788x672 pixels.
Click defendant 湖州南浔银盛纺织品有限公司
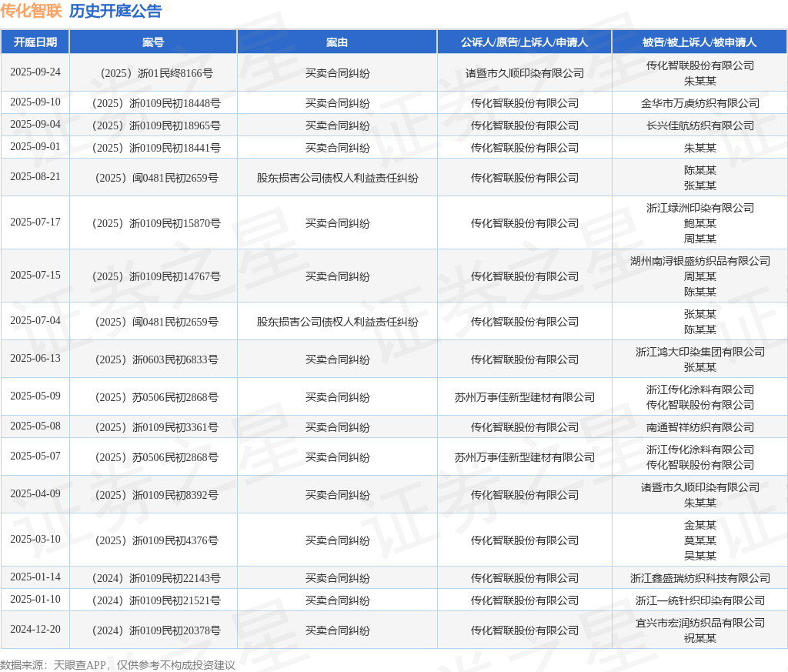pos(700,261)
